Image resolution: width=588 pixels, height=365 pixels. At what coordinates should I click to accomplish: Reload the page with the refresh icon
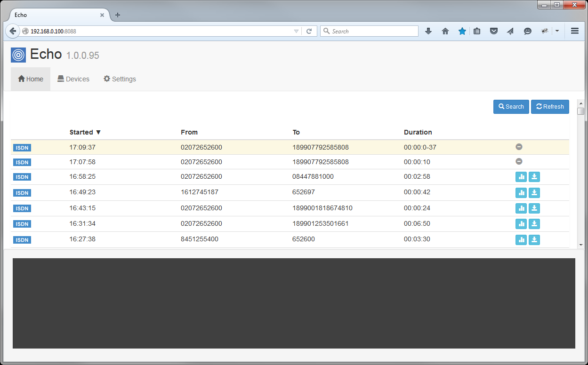coord(309,31)
